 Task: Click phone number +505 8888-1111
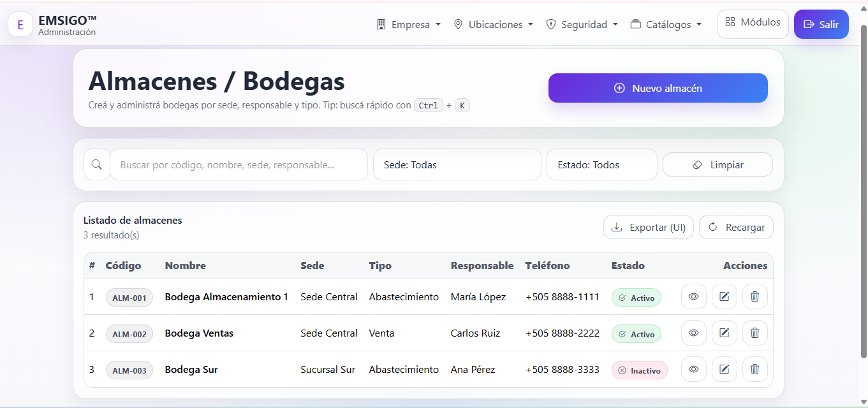click(x=563, y=297)
